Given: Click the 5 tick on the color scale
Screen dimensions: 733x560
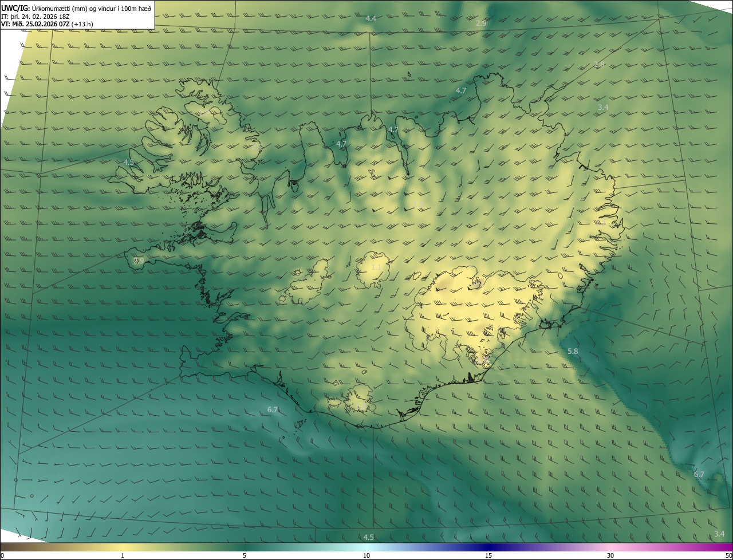Looking at the screenshot, I should 245,555.
